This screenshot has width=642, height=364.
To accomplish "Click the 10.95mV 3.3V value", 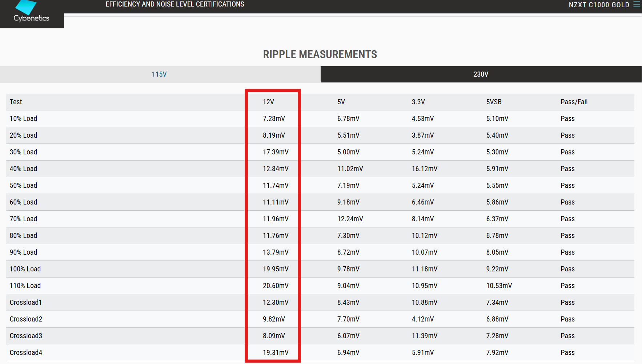I will coord(425,286).
